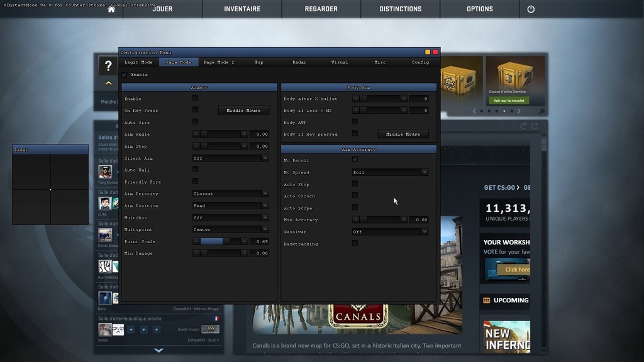Select the HunTeRsKeL lobby avatar

click(105, 266)
